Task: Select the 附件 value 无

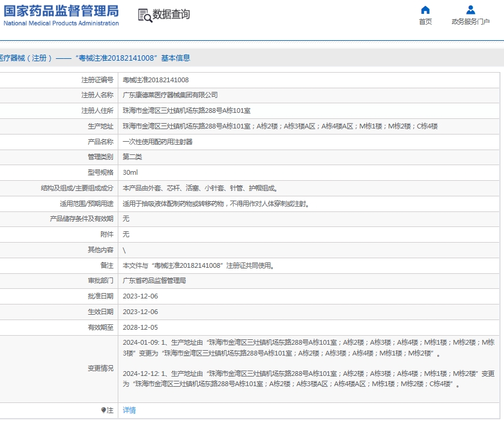Action: tap(126, 234)
